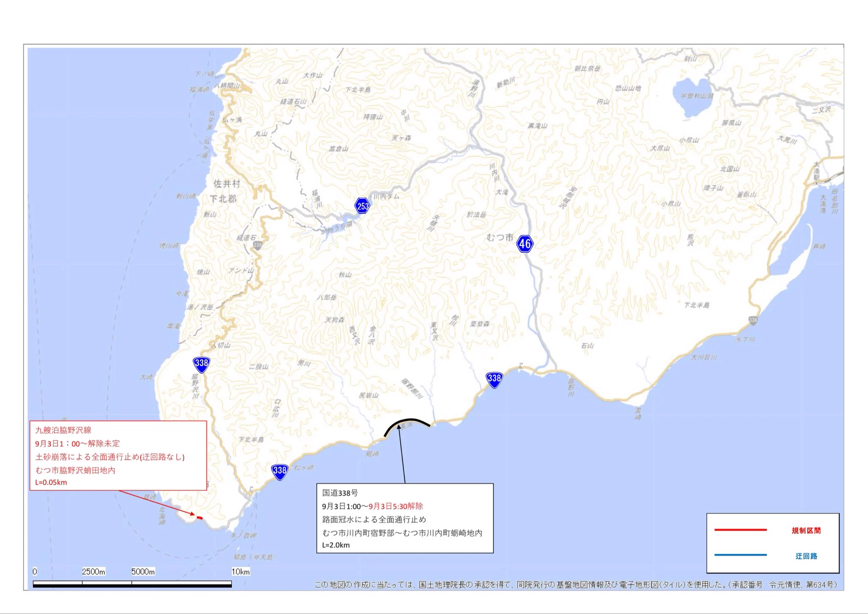Click the 新助川 river label
The width and height of the screenshot is (868, 614).
pos(505,83)
